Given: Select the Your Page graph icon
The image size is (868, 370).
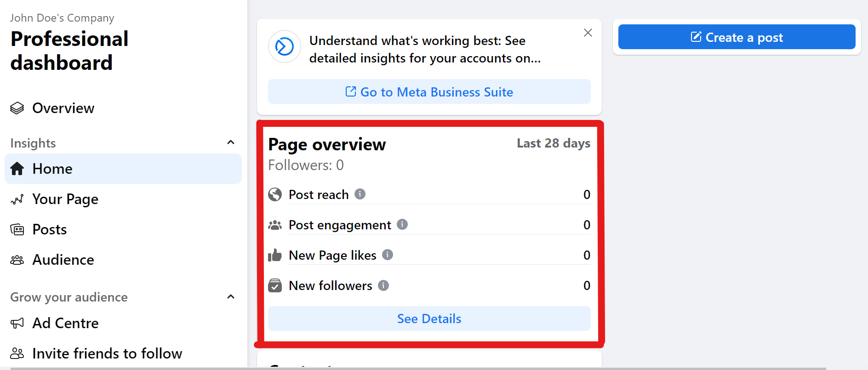Looking at the screenshot, I should point(17,199).
